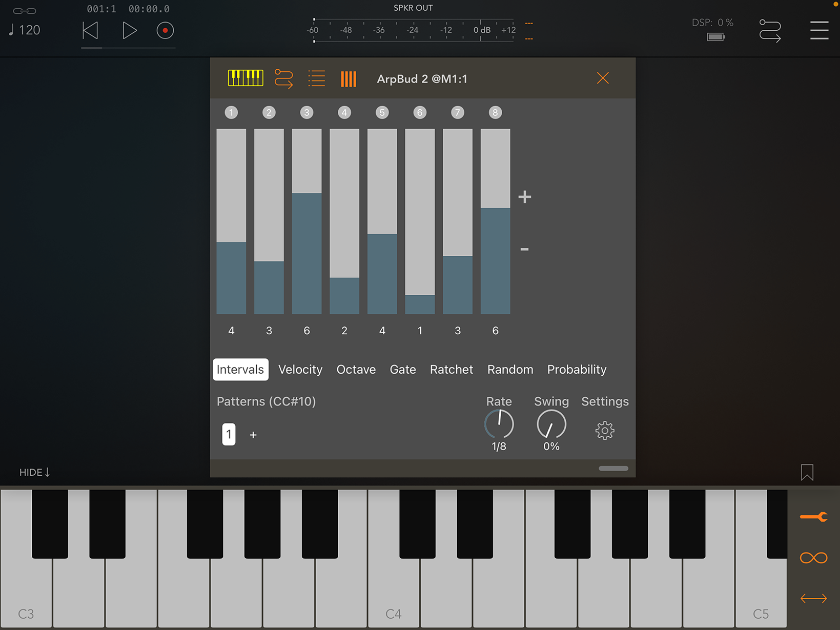Viewport: 840px width, 630px height.
Task: Toggle the record button in transport
Action: (x=165, y=31)
